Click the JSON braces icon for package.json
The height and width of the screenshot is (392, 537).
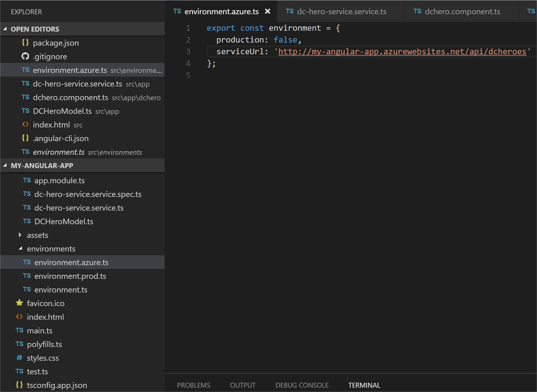(x=25, y=42)
